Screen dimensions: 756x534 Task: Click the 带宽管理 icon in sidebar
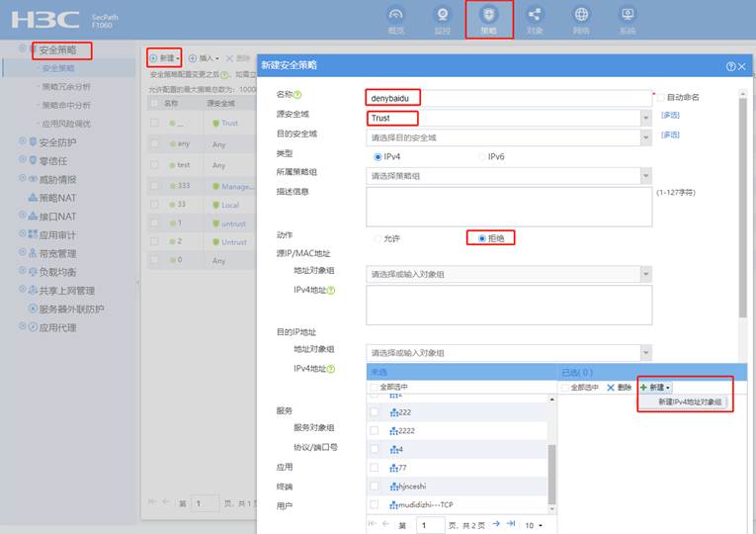(x=33, y=253)
